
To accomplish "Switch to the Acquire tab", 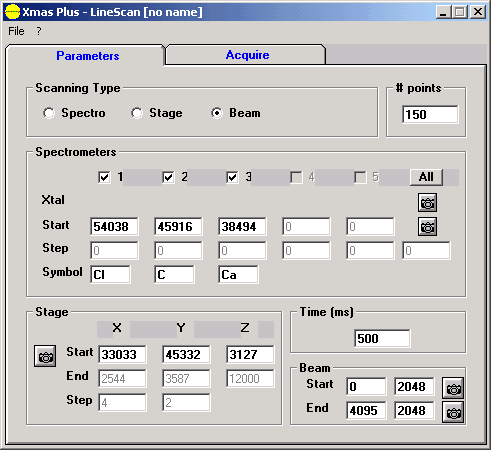I will pyautogui.click(x=247, y=55).
